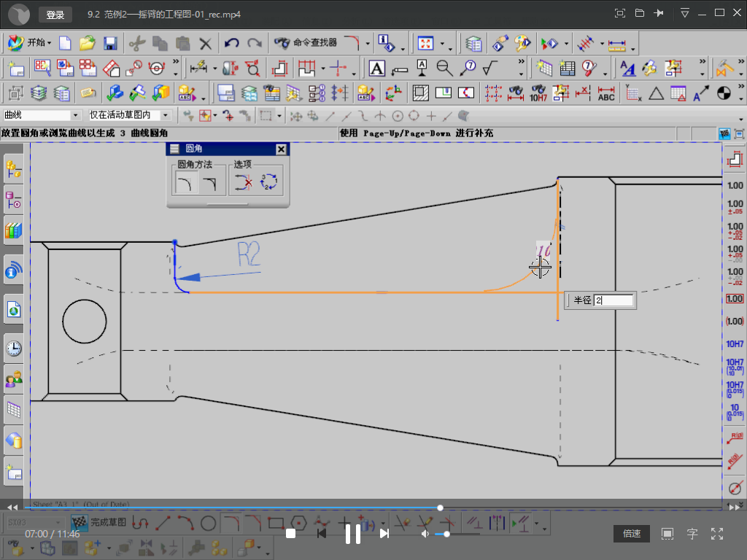This screenshot has height=560, width=747.
Task: Save the part with the floppy disk icon
Action: (x=110, y=43)
